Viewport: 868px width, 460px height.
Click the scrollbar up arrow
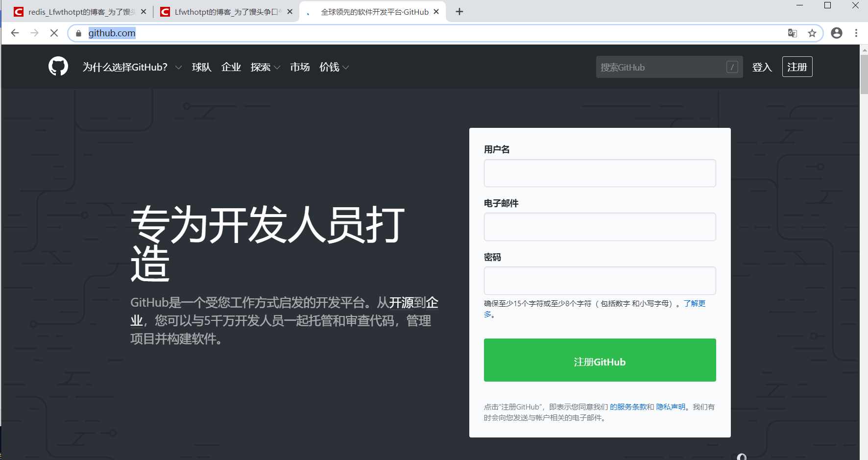[864, 49]
